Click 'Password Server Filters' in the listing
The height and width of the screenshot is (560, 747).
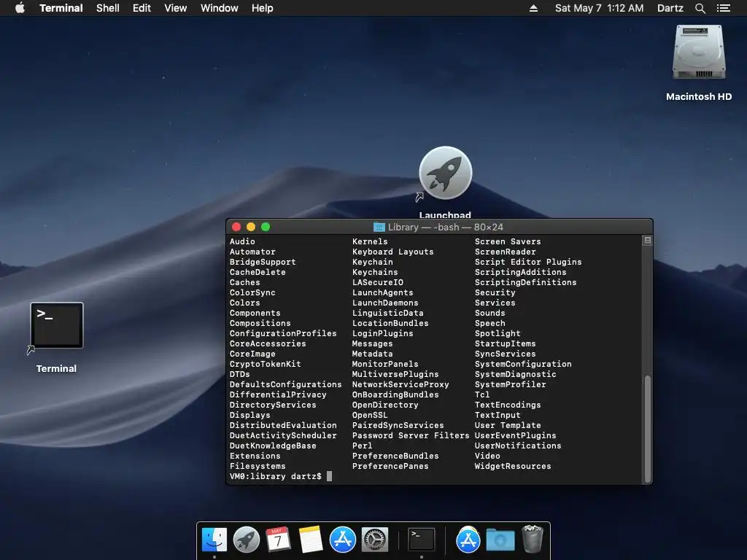click(x=411, y=435)
